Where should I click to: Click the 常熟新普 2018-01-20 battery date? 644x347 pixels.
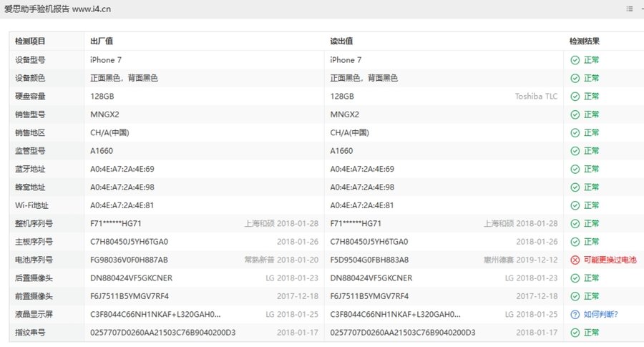281,260
